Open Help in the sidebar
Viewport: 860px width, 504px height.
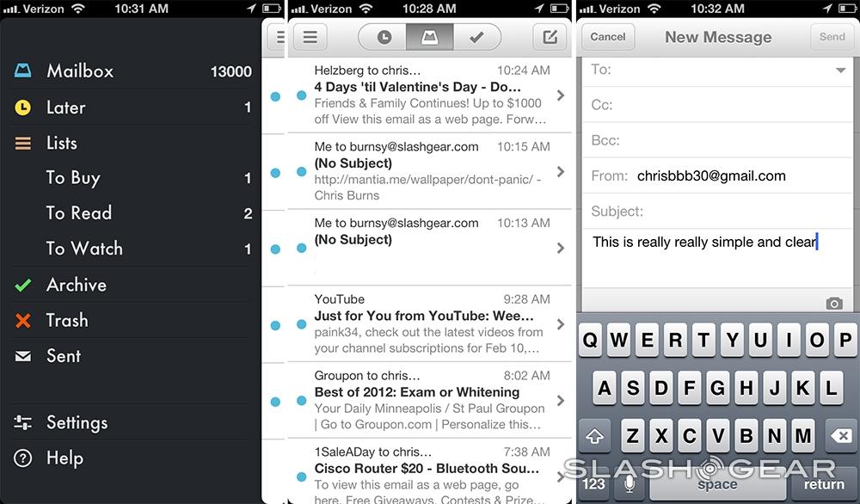coord(64,458)
